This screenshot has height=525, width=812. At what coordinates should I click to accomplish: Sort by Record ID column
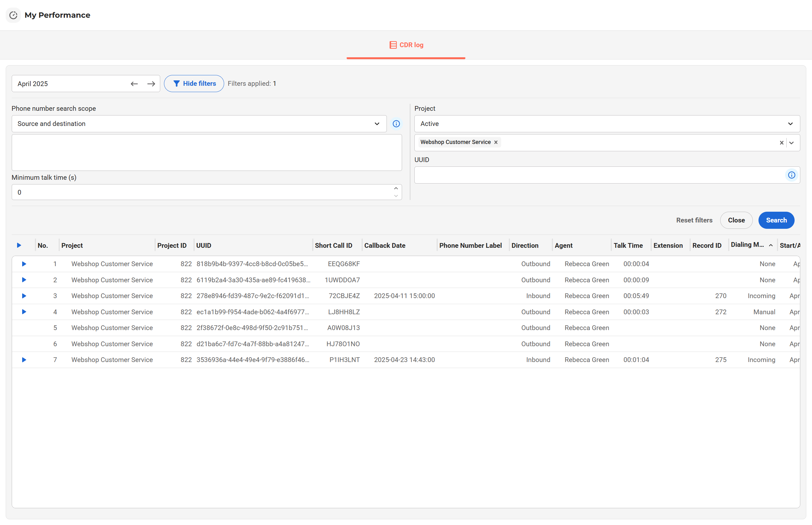pos(707,246)
